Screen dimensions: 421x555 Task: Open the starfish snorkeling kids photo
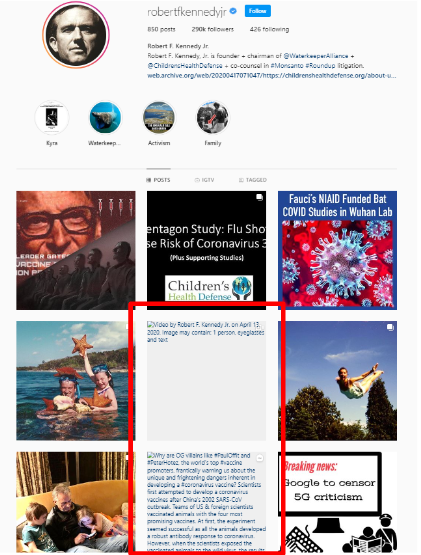tap(75, 381)
